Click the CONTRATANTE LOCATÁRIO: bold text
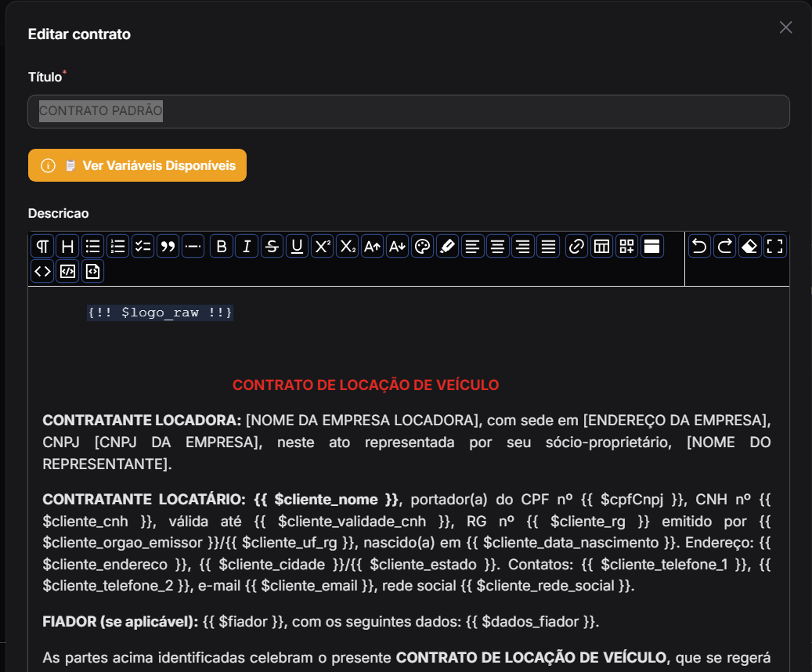 click(144, 500)
